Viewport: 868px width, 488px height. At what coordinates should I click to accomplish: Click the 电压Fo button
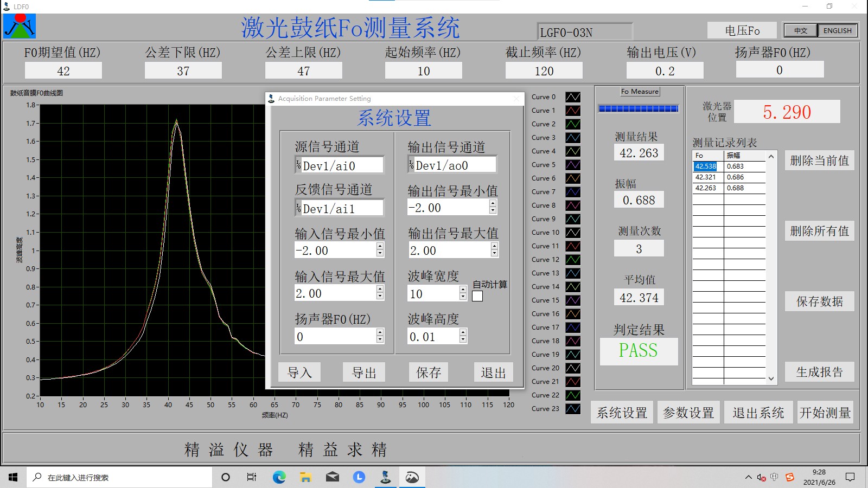coord(742,30)
